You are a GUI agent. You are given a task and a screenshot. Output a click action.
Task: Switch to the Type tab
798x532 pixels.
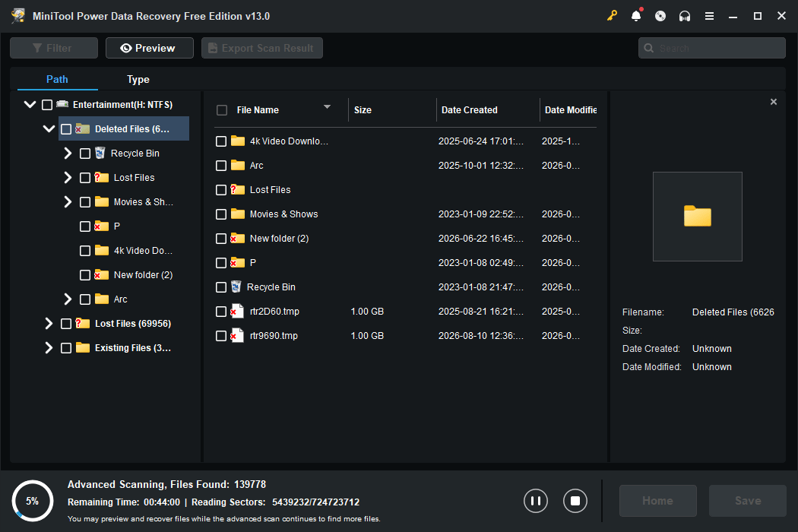[x=138, y=79]
